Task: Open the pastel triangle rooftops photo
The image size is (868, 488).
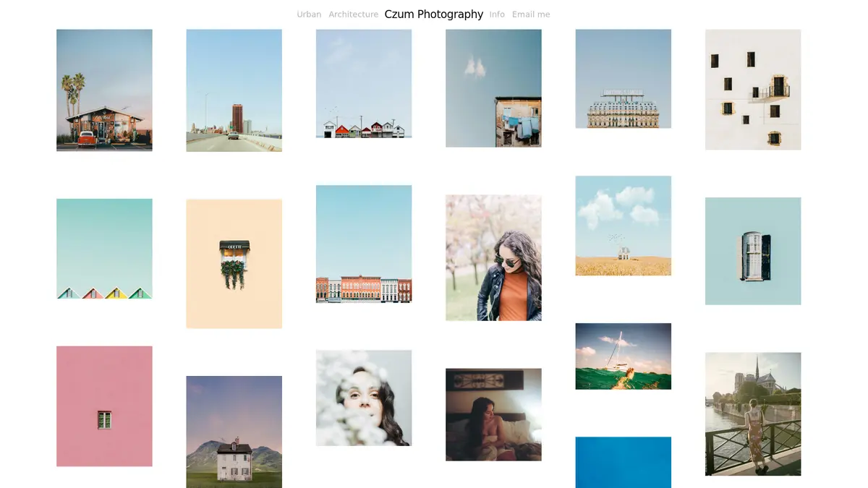Action: (x=104, y=248)
